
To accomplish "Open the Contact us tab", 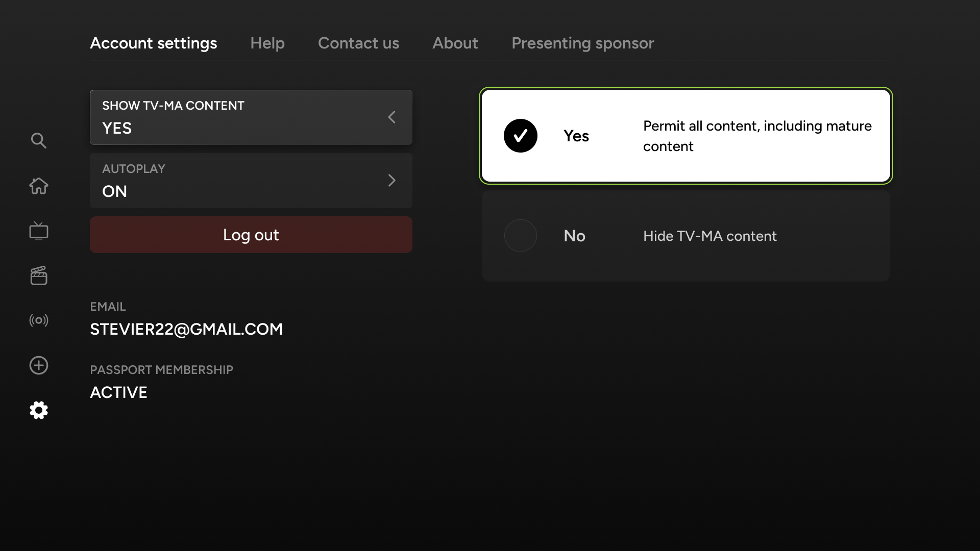I will (x=359, y=43).
